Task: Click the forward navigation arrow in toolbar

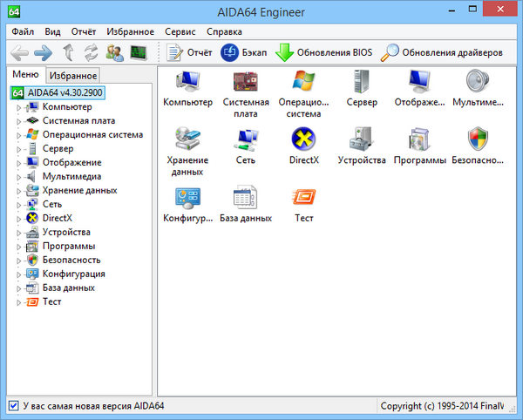Action: pyautogui.click(x=43, y=52)
